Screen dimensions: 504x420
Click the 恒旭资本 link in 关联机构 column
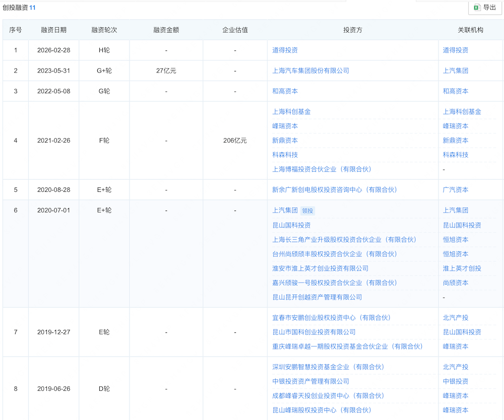[x=456, y=239]
